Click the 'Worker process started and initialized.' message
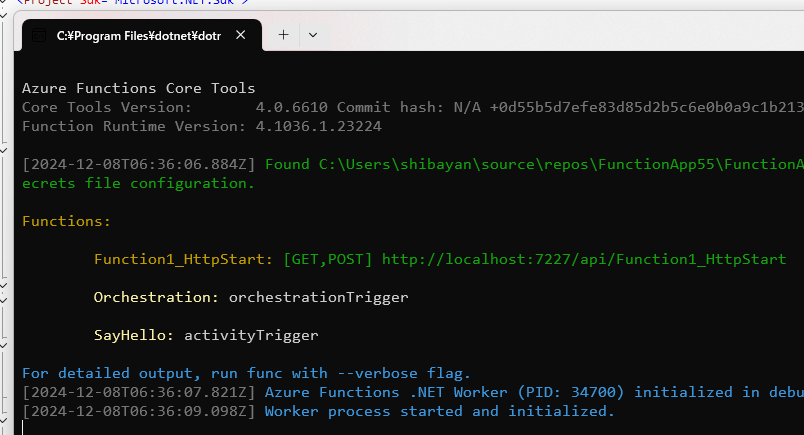This screenshot has width=804, height=435. [x=439, y=411]
